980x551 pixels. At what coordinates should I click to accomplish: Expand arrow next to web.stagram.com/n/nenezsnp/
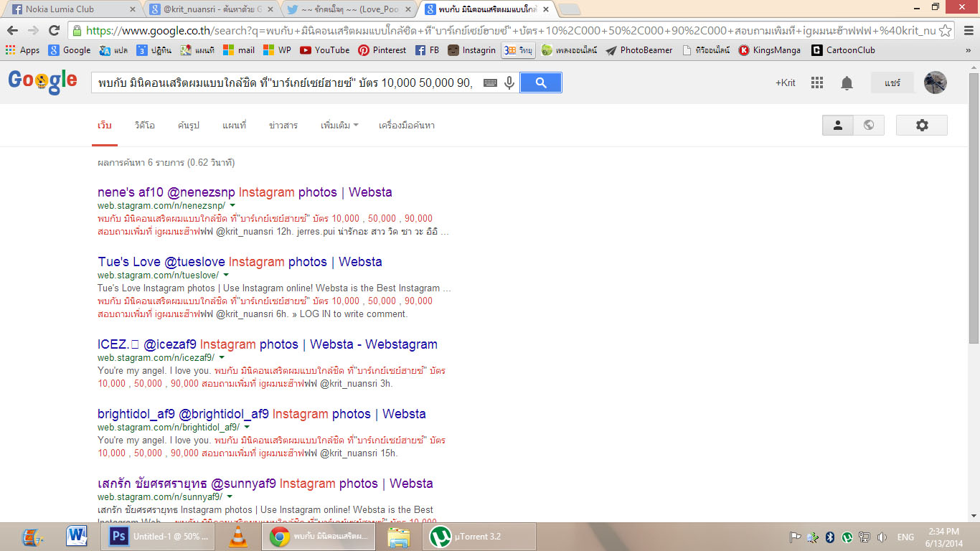pyautogui.click(x=232, y=205)
